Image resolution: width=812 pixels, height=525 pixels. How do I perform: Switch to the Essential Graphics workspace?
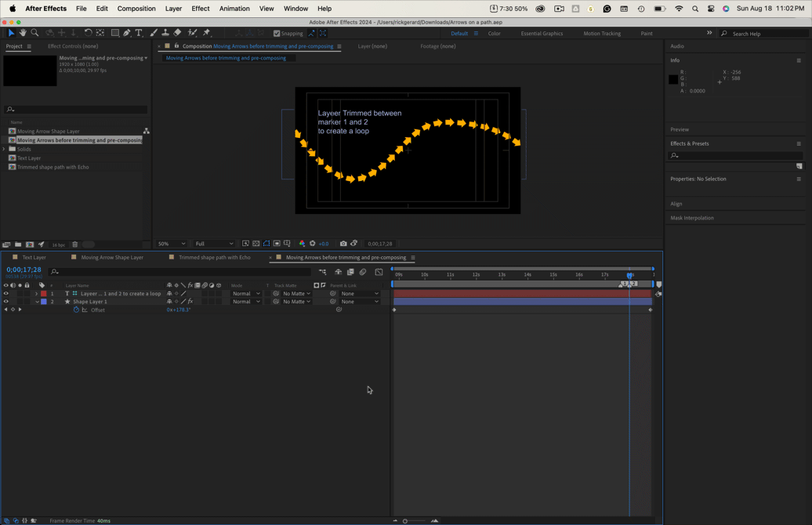point(542,33)
